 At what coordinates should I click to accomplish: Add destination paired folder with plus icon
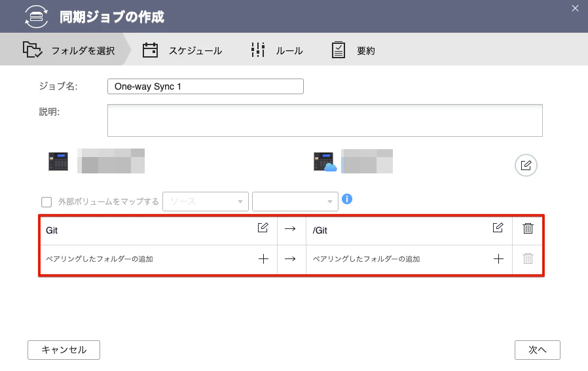pyautogui.click(x=498, y=258)
